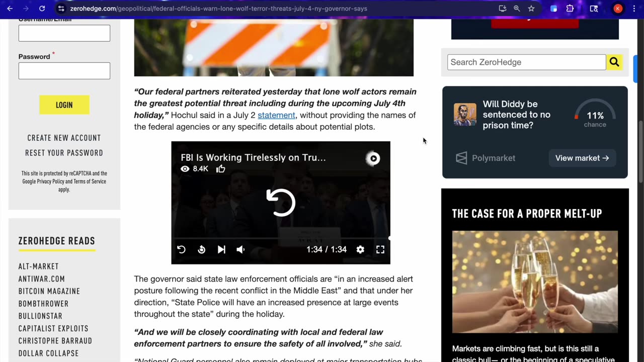
Task: Click View market button
Action: pyautogui.click(x=582, y=158)
